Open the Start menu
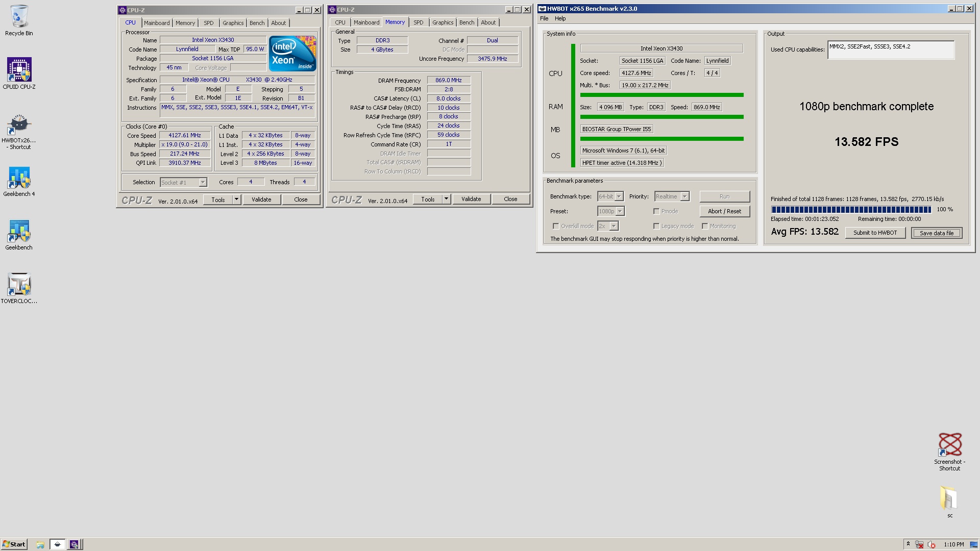Screen dimensions: 980x551 (x=14, y=544)
